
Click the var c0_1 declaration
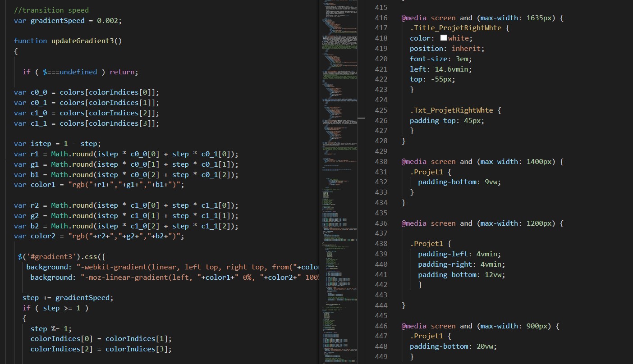[x=87, y=103]
